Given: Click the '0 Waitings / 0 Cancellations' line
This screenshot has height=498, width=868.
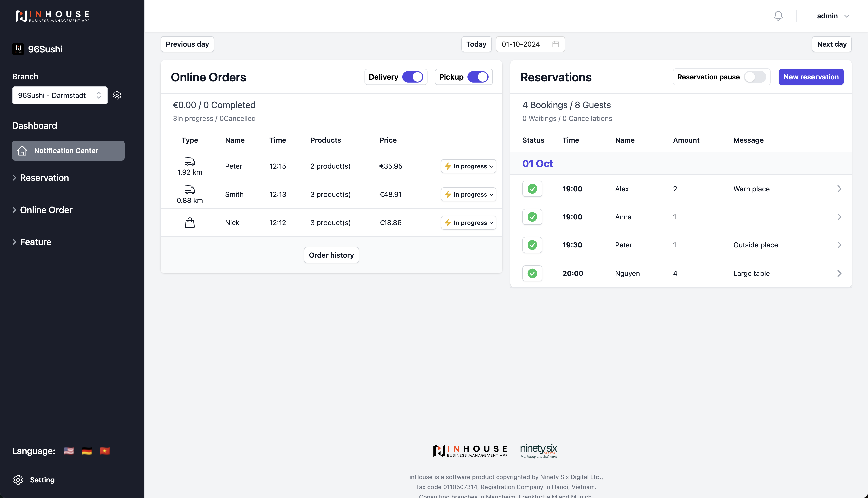Looking at the screenshot, I should point(567,118).
